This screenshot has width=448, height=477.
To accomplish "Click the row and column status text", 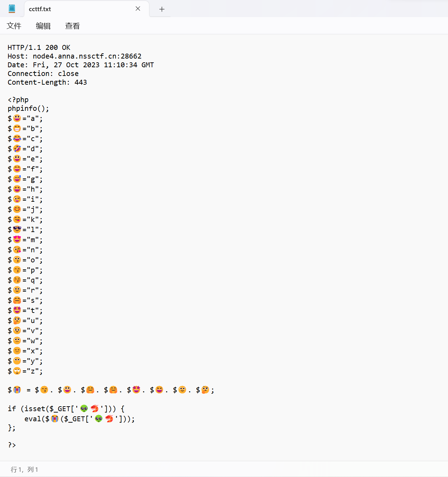I will 24,469.
